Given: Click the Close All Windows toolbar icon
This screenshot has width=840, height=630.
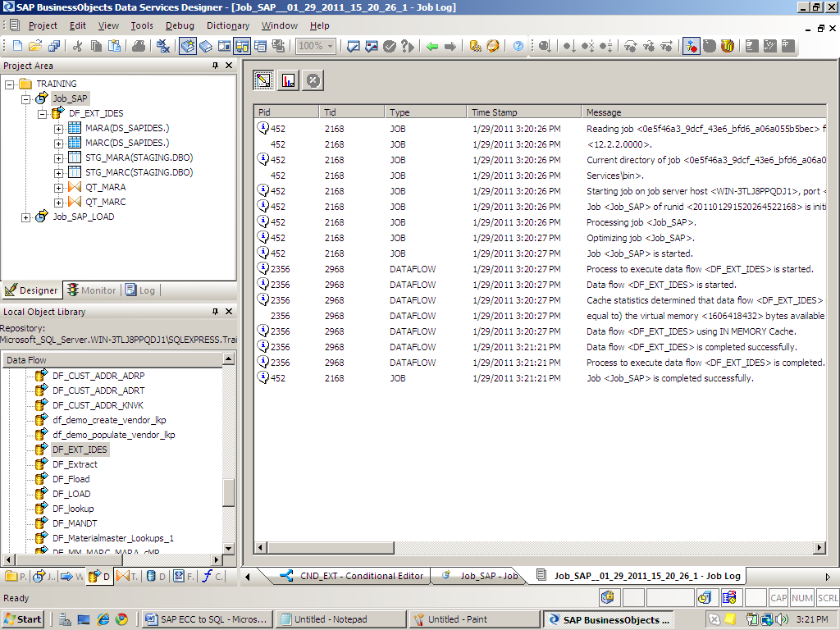Looking at the screenshot, I should (163, 46).
